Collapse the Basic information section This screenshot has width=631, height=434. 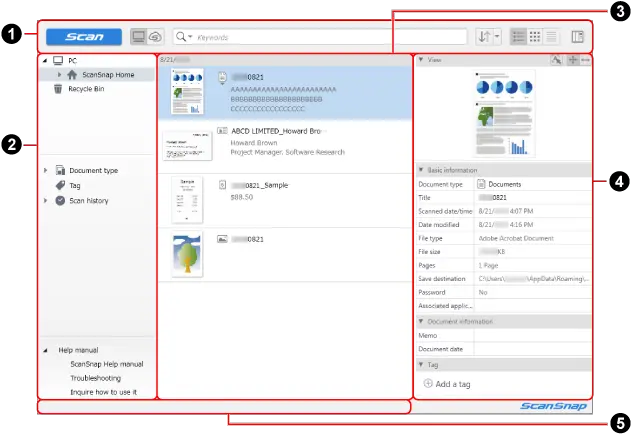[421, 170]
